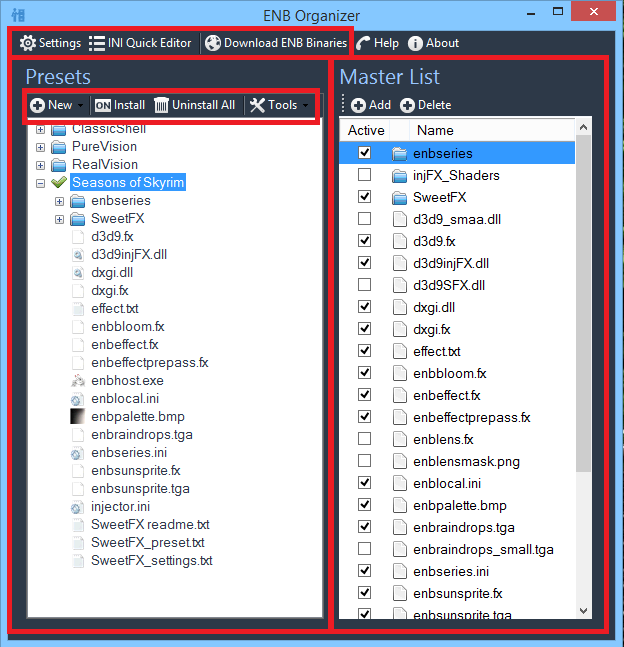Check the enblens.fx checkbox
624x647 pixels.
(364, 439)
